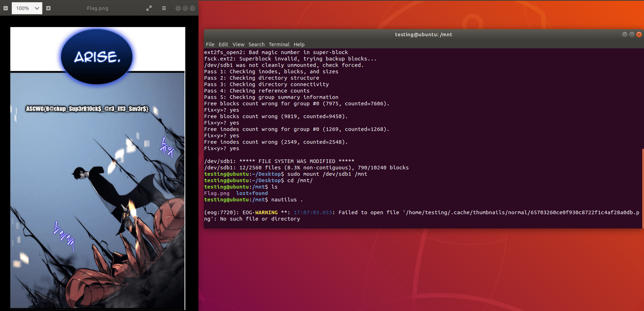Click the 'nautilus .' command line
This screenshot has height=311, width=644.
(254, 200)
